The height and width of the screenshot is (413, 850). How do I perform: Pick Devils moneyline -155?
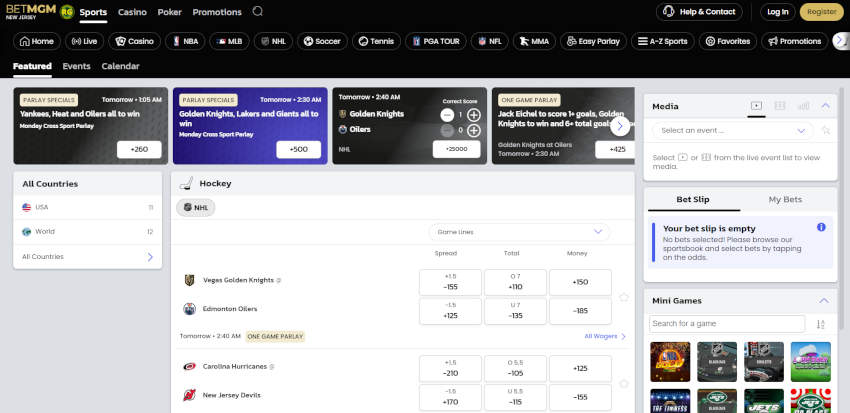click(580, 397)
